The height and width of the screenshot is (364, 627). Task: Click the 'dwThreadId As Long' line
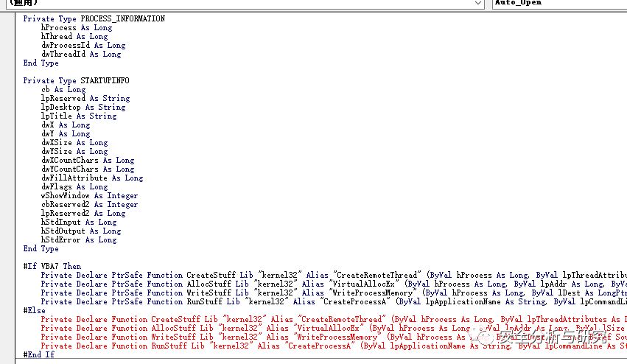pos(81,54)
